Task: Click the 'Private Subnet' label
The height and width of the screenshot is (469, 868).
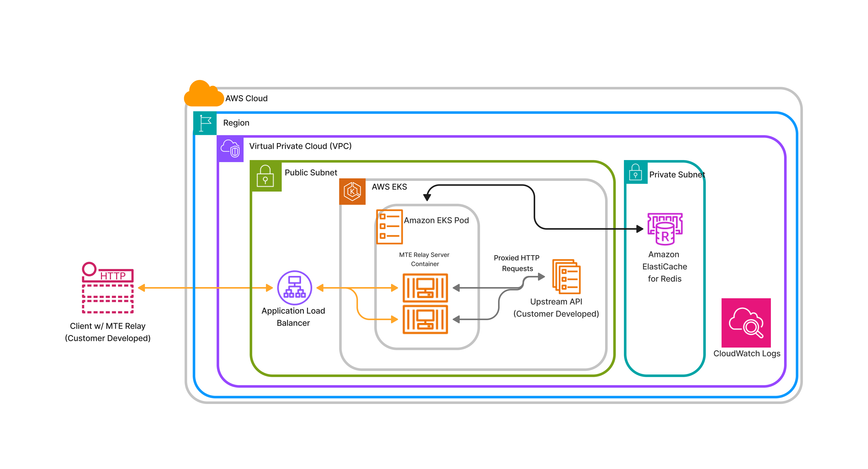Action: [x=677, y=175]
